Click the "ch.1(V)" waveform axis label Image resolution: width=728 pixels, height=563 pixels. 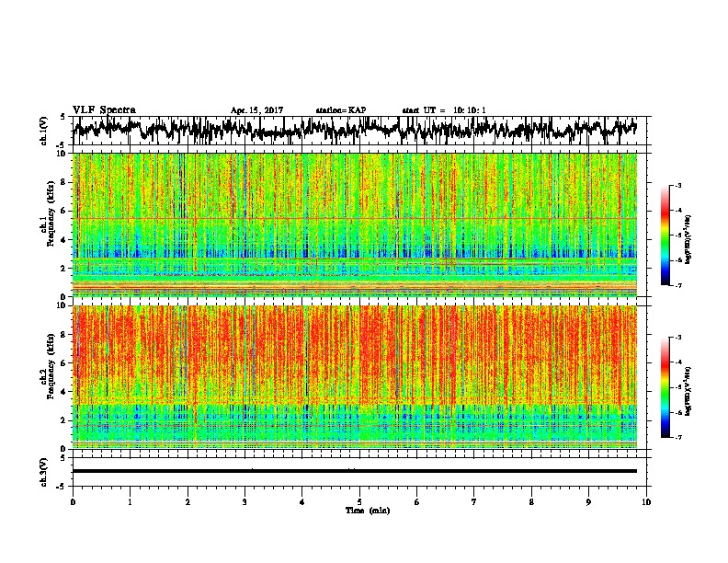click(44, 131)
